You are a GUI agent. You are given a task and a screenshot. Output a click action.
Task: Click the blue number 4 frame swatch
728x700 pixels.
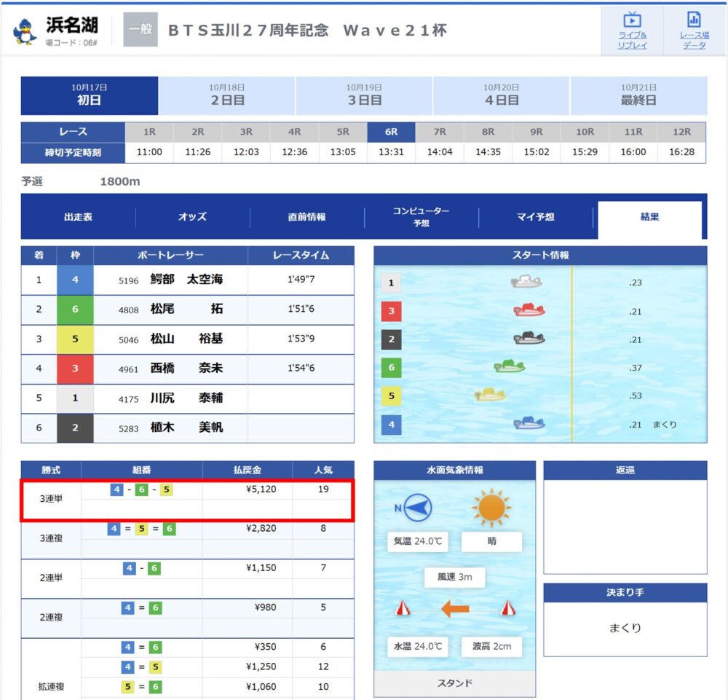75,280
